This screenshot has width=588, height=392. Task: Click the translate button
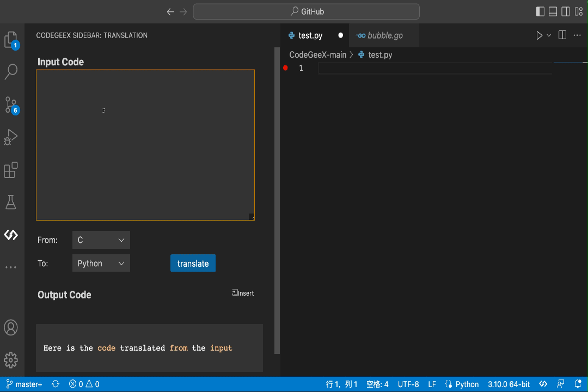[193, 264]
